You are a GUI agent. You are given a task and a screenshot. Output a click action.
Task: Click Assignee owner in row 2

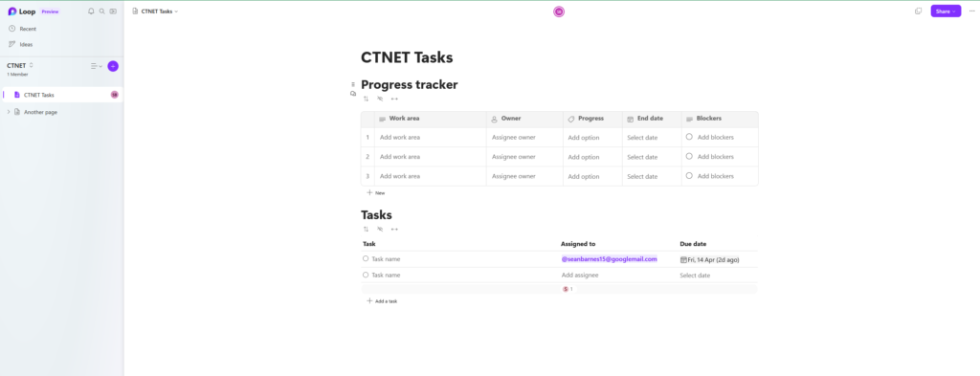pyautogui.click(x=514, y=157)
